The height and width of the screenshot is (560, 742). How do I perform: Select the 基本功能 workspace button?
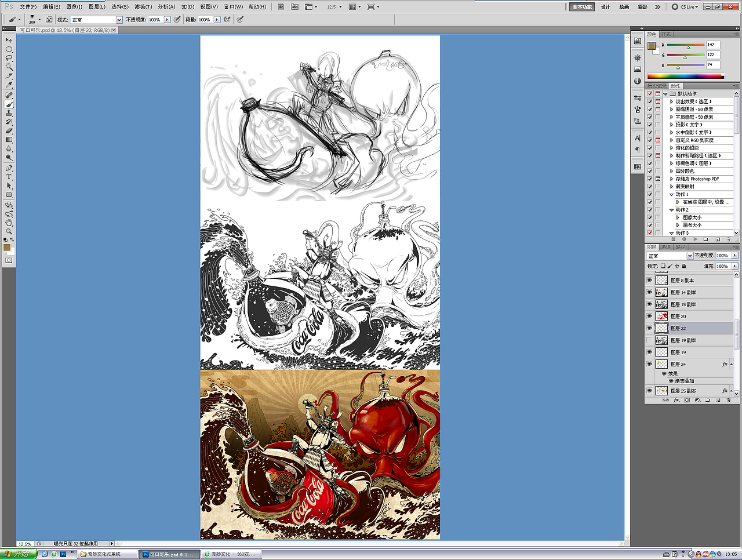pyautogui.click(x=582, y=7)
